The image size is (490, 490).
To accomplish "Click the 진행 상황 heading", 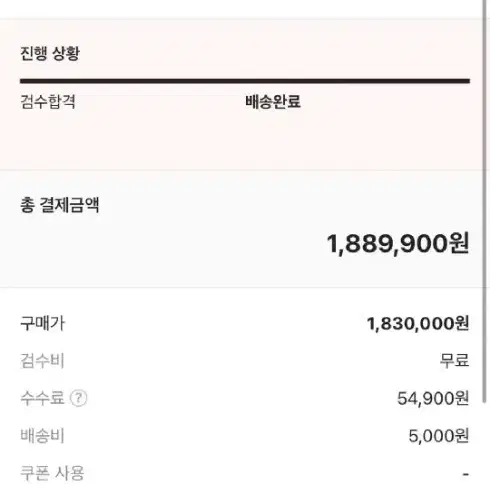I will click(50, 53).
